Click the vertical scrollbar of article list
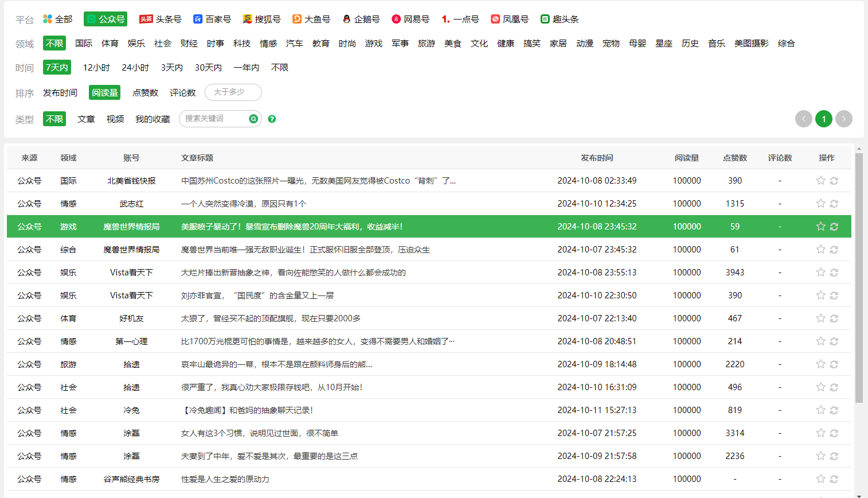The width and height of the screenshot is (868, 498). click(x=859, y=277)
